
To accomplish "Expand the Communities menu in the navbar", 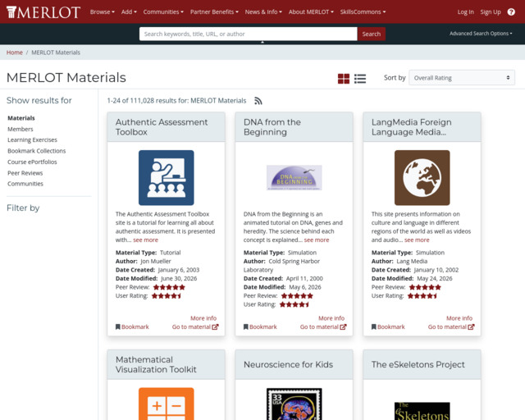I will tap(163, 12).
